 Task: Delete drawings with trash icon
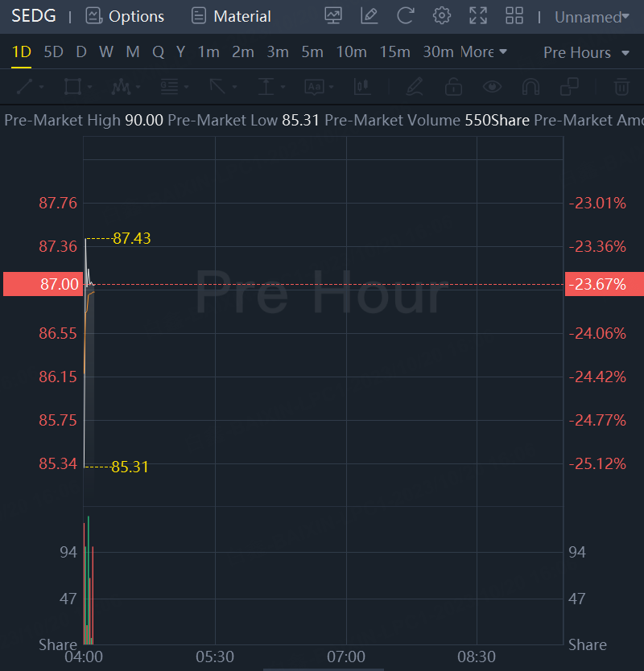coord(621,86)
